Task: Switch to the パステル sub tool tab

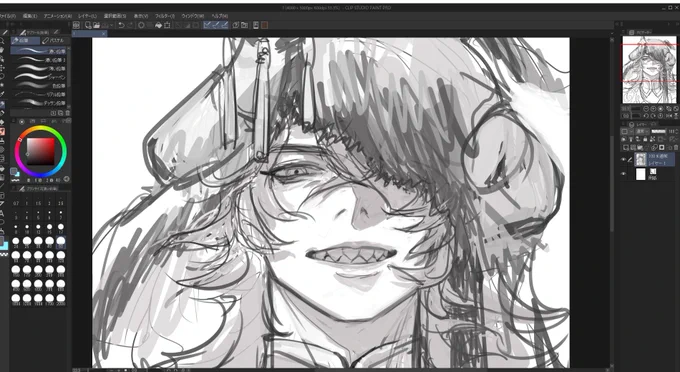Action: click(x=54, y=40)
